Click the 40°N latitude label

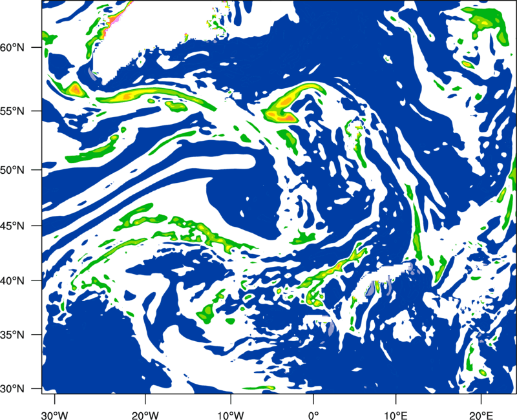[x=12, y=281]
